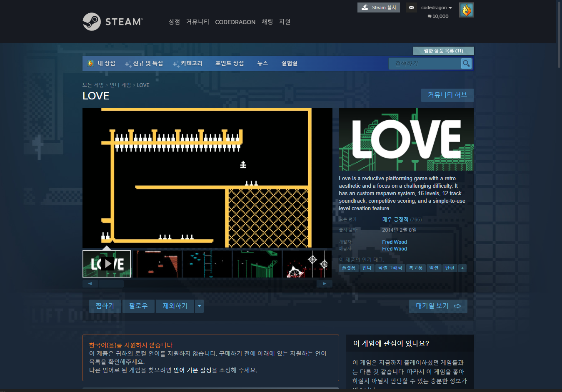The image size is (562, 392).
Task: Open the CODEDRAGON profile menu
Action: tap(235, 22)
